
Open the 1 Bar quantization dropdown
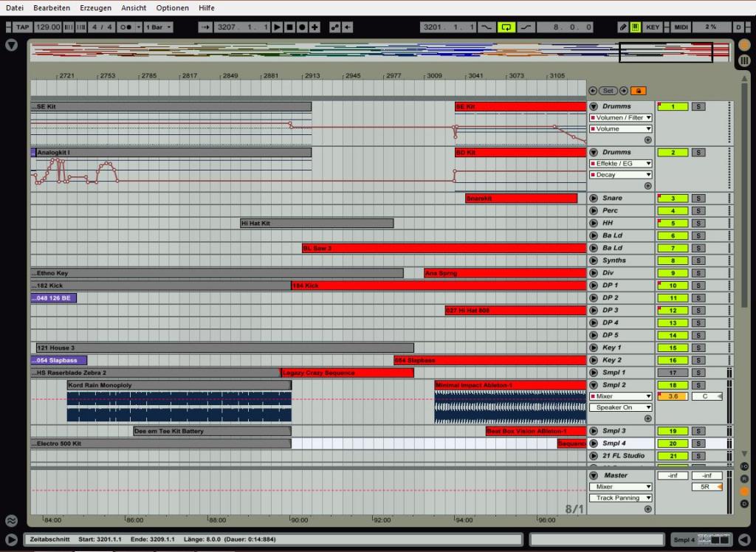click(158, 27)
